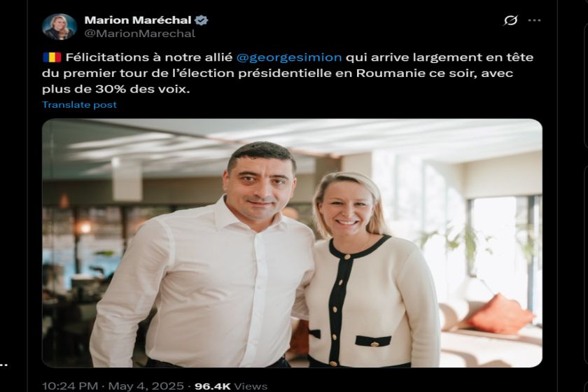The width and height of the screenshot is (588, 392).
Task: Click the orange cushion in the photo
Action: click(x=500, y=314)
